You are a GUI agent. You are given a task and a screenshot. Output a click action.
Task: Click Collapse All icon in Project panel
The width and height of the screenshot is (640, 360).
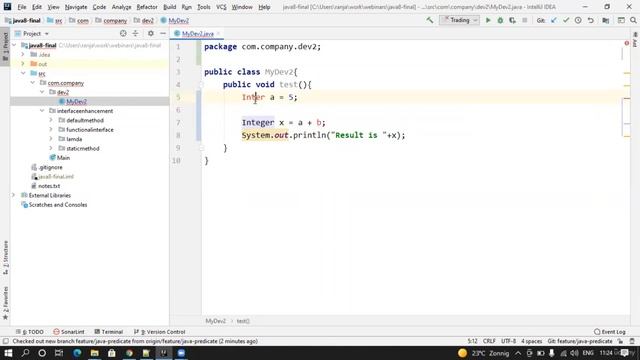point(136,33)
